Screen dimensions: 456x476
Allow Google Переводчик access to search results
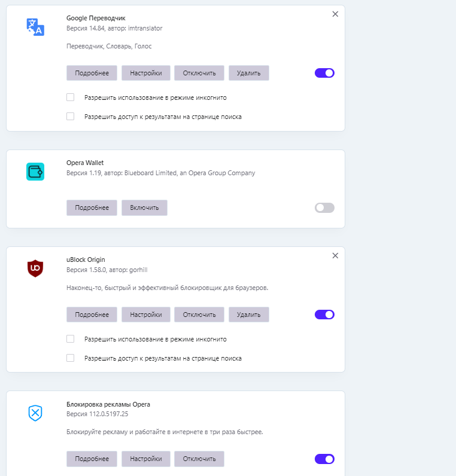coord(70,116)
